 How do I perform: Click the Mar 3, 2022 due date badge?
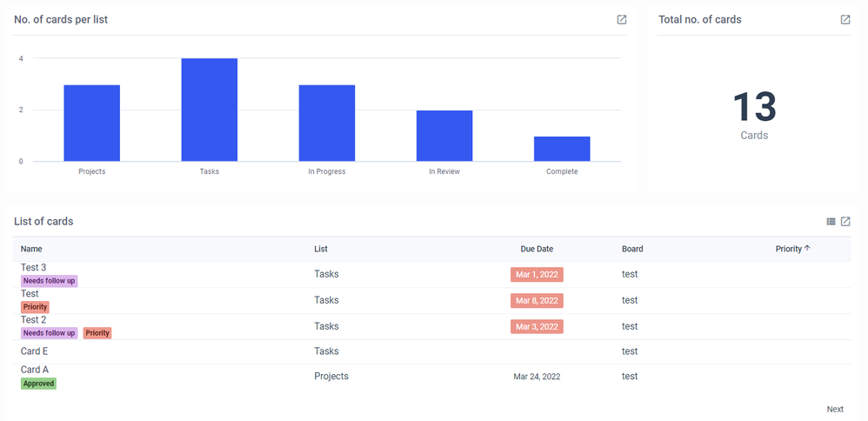537,327
